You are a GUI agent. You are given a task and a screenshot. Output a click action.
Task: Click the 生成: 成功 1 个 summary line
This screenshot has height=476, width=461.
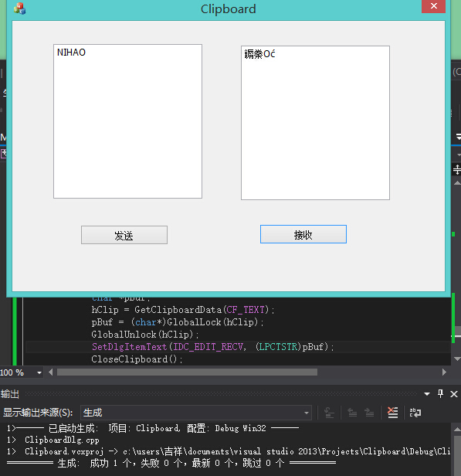[x=171, y=463]
